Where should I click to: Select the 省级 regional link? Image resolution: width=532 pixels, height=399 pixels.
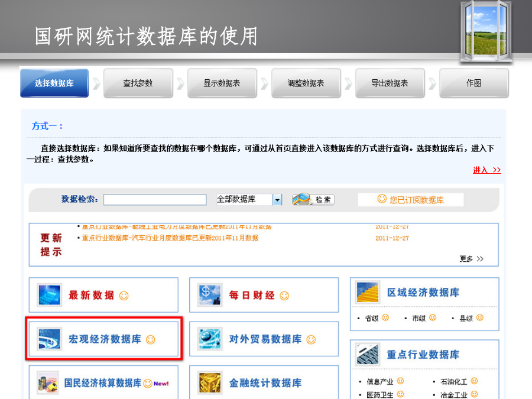(x=372, y=318)
